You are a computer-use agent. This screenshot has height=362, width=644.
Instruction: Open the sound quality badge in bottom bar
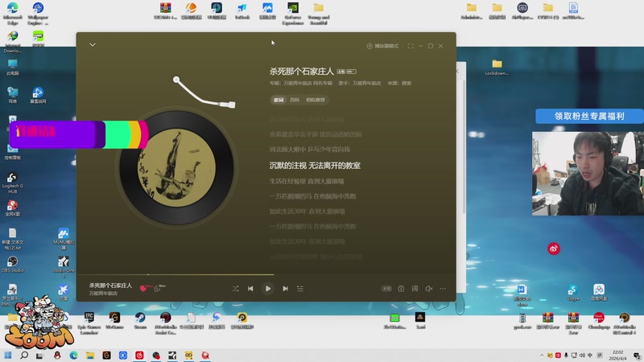click(386, 289)
